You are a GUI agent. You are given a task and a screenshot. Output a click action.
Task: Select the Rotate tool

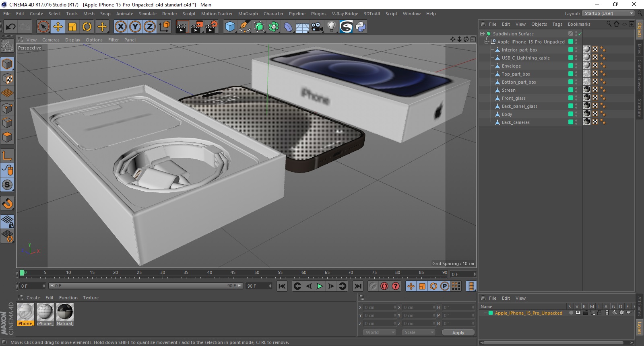[x=87, y=27]
